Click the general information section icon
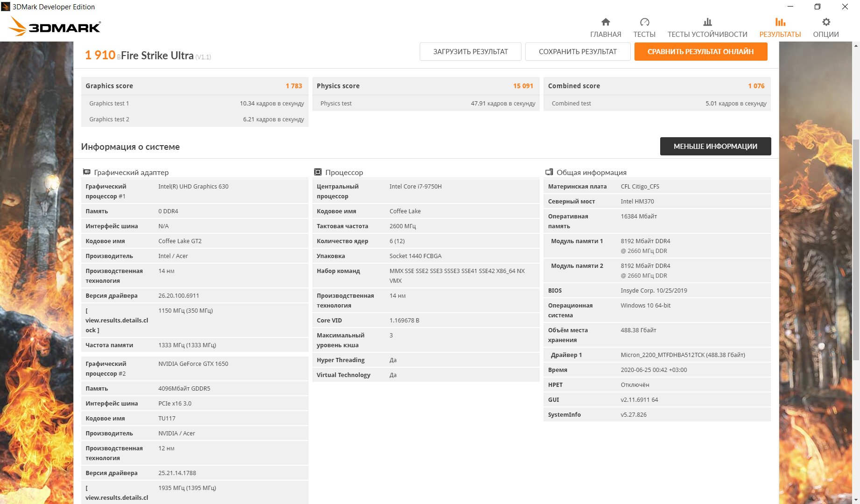Viewport: 860px width, 504px height. tap(549, 172)
